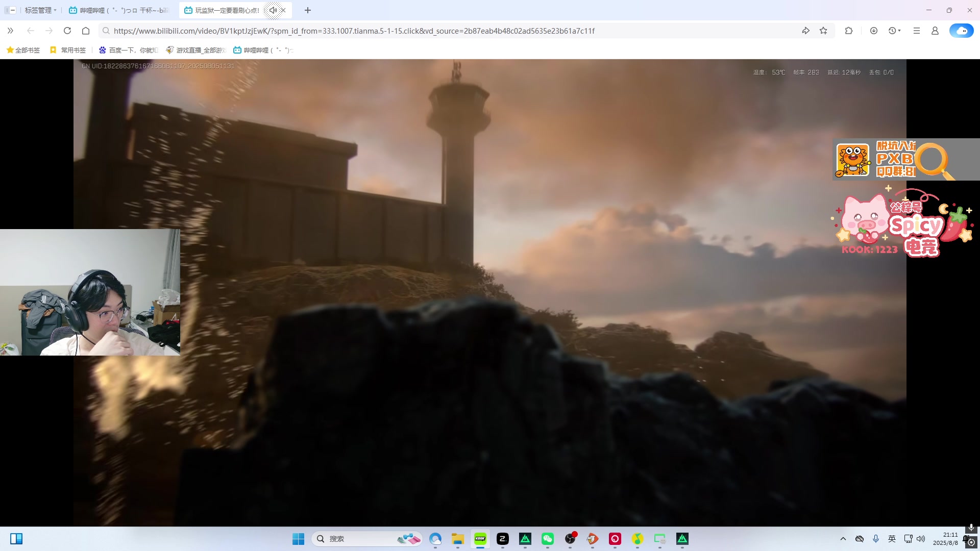Open the KOOK app in taskbar
The width and height of the screenshot is (980, 551).
tap(480, 539)
